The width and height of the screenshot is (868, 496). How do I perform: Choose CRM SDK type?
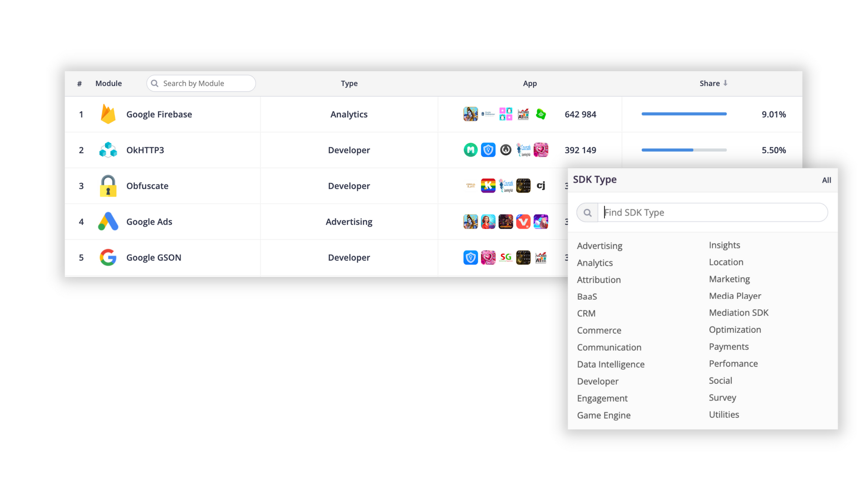tap(586, 313)
